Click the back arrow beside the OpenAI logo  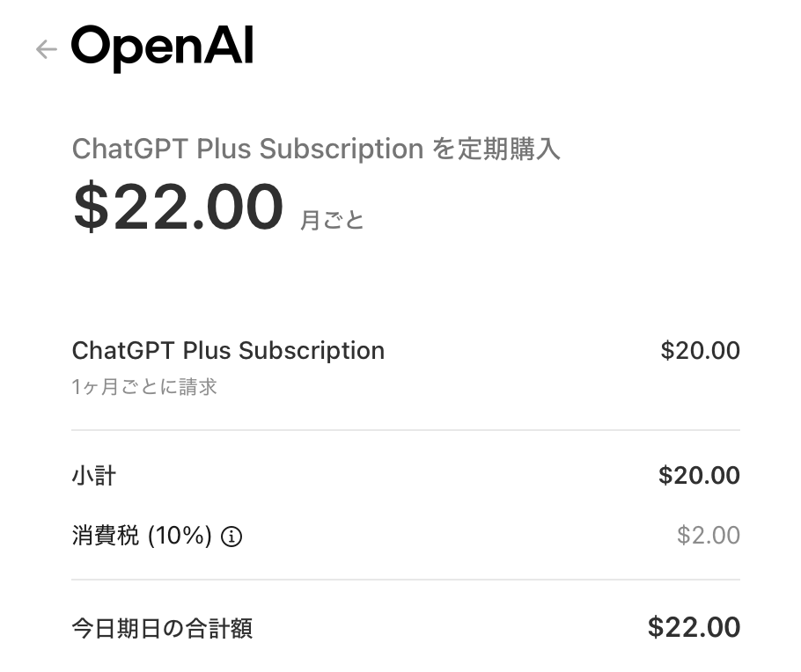(x=46, y=49)
